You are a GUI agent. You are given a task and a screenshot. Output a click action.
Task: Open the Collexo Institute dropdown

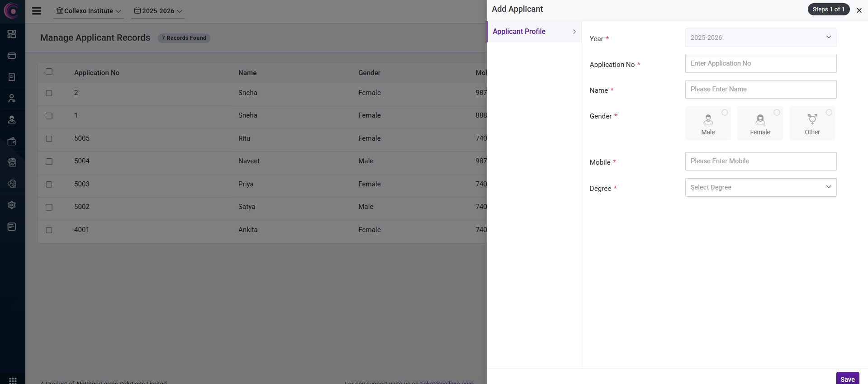pos(89,11)
